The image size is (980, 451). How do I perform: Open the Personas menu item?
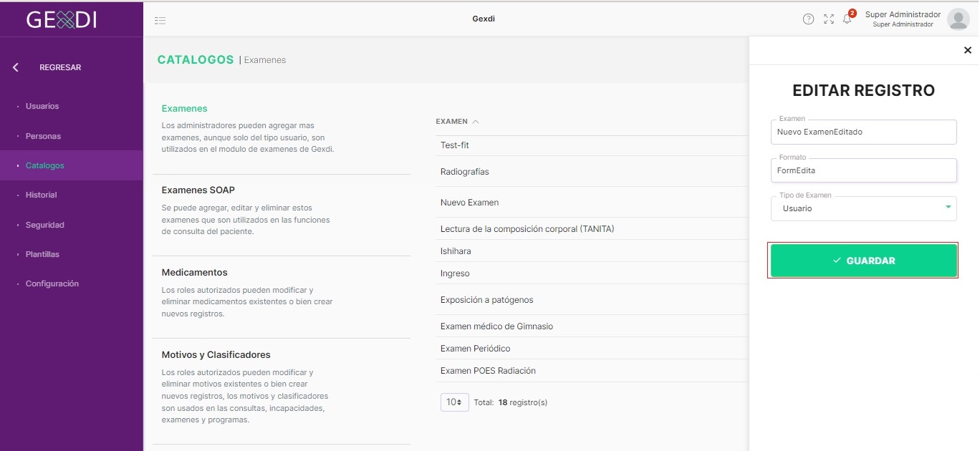click(43, 136)
